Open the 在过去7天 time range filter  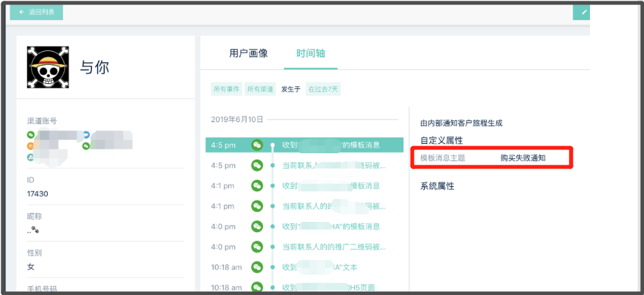click(324, 89)
